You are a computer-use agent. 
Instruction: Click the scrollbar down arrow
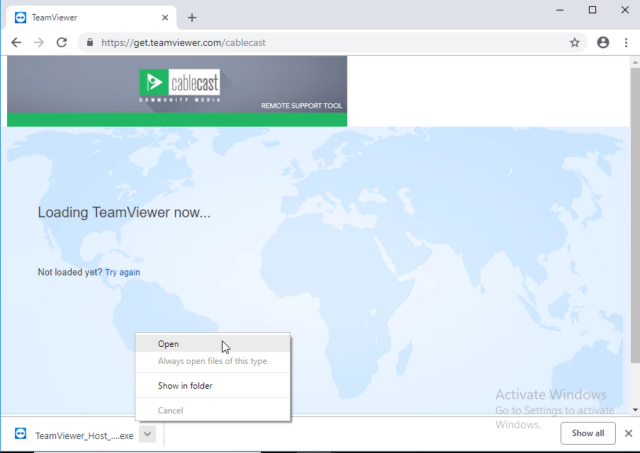(635, 410)
